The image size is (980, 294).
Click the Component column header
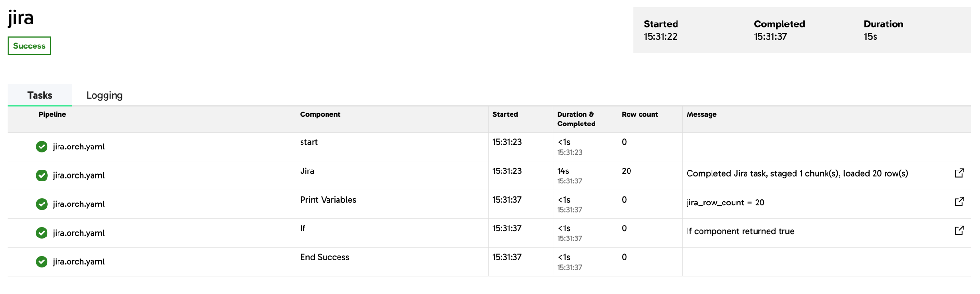click(320, 114)
